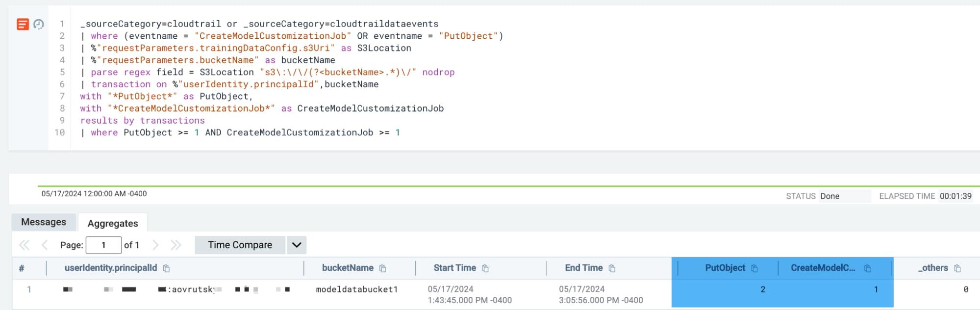Click line number 7 in editor gutter
The width and height of the screenshot is (980, 310).
[62, 96]
